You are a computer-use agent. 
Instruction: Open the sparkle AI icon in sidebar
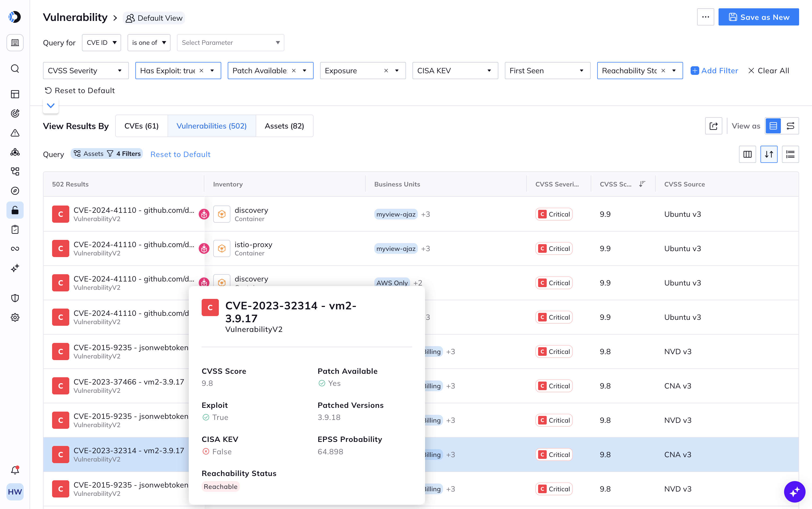tap(15, 268)
